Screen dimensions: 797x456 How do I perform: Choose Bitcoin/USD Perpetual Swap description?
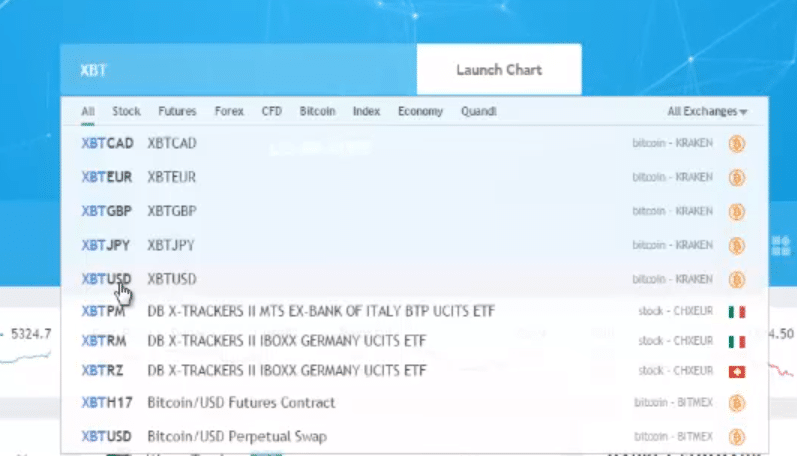(x=237, y=437)
